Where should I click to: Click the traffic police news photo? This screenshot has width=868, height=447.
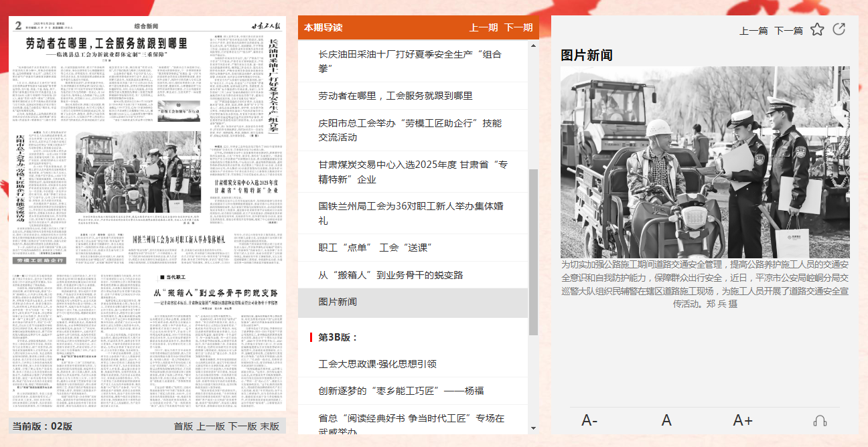[x=705, y=162]
